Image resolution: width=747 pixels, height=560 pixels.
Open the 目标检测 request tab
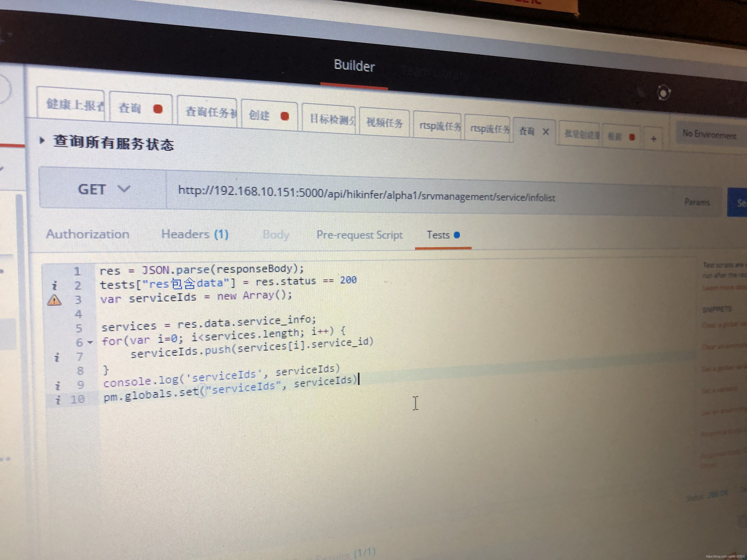coord(329,119)
